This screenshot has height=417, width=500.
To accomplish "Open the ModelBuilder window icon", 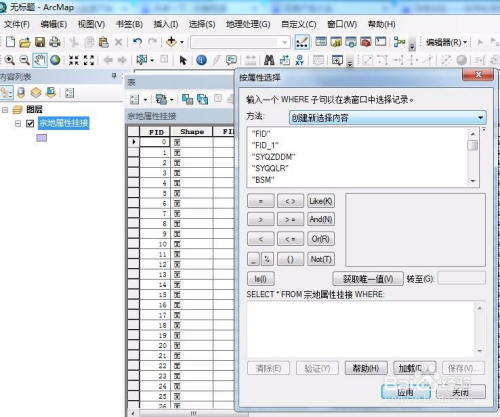I will 399,42.
